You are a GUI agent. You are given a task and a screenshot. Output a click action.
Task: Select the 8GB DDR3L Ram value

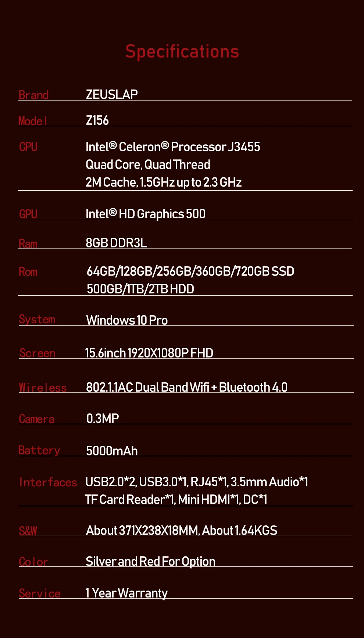coord(116,243)
